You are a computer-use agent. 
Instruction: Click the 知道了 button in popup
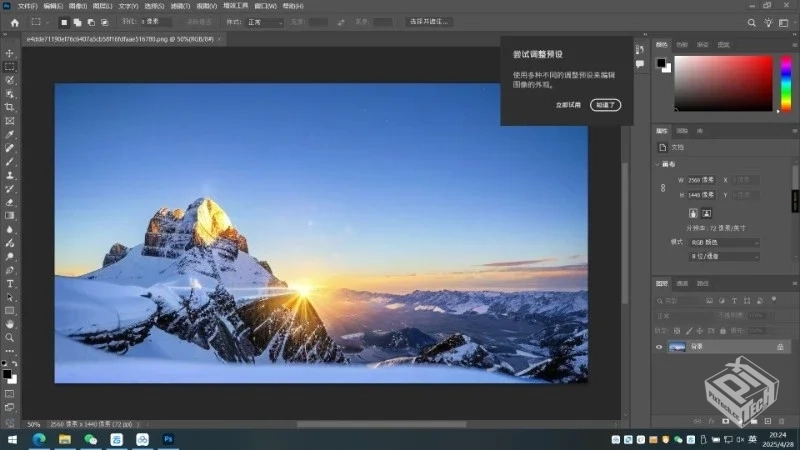(605, 104)
